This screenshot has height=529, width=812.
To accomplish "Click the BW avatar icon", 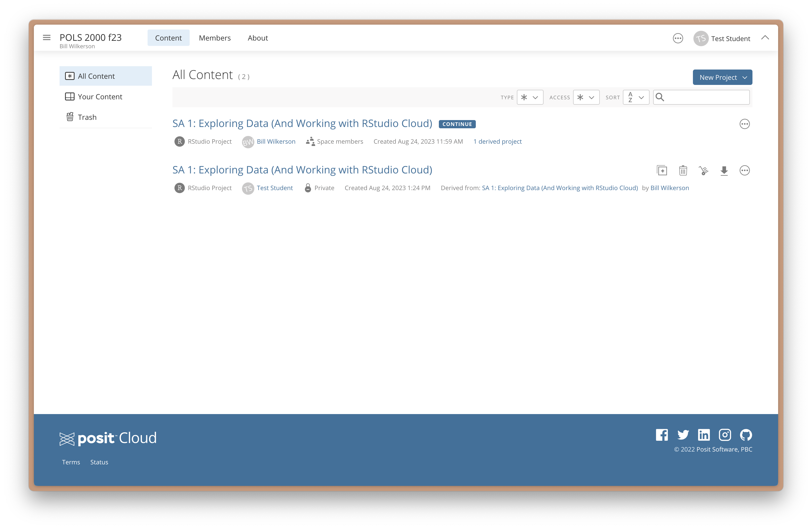I will 248,142.
